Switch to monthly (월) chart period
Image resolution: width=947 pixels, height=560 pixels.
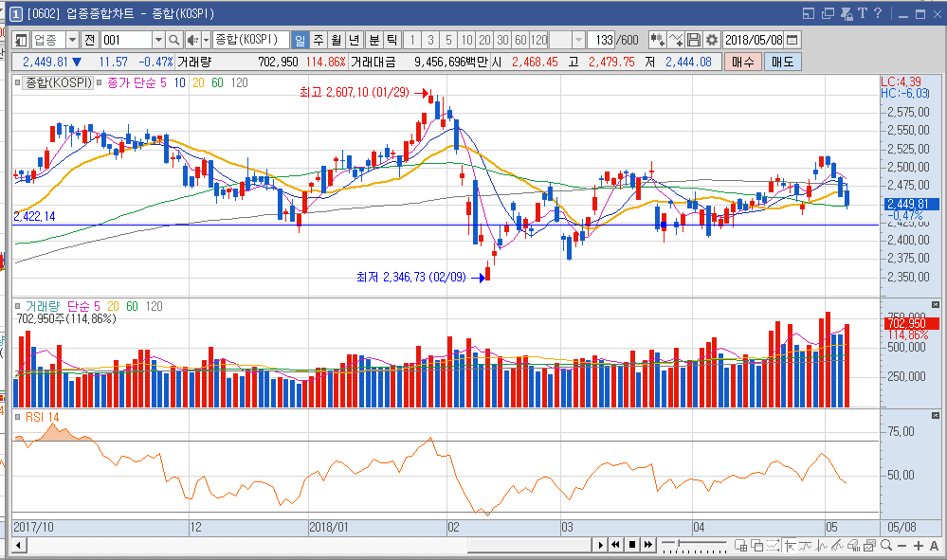tap(336, 40)
